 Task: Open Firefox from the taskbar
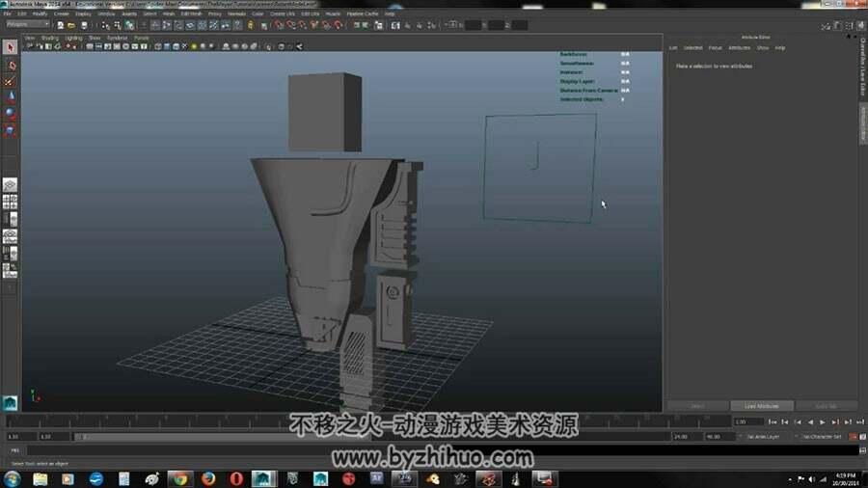(x=208, y=478)
